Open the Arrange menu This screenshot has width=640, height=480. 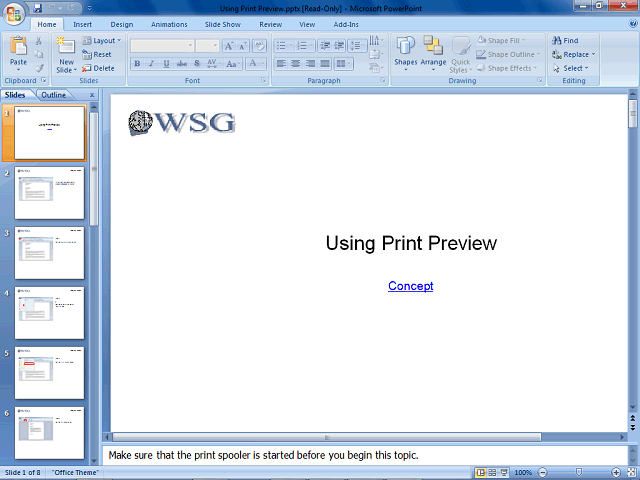[x=433, y=54]
